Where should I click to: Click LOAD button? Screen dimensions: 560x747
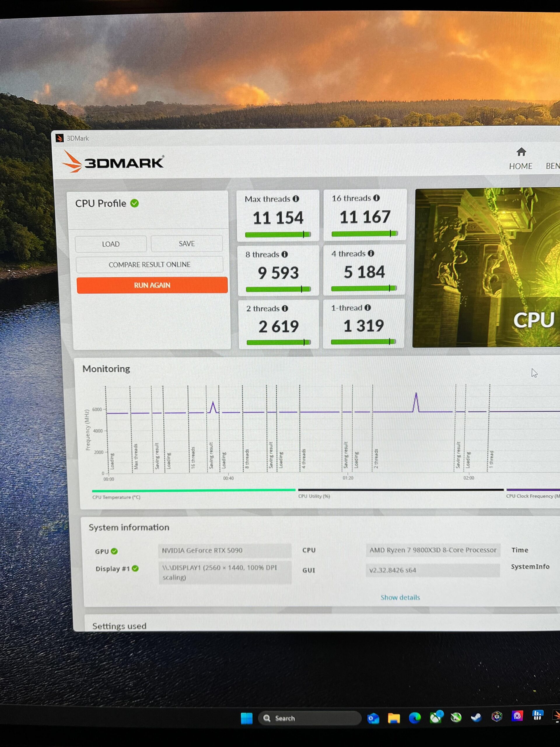click(x=111, y=244)
